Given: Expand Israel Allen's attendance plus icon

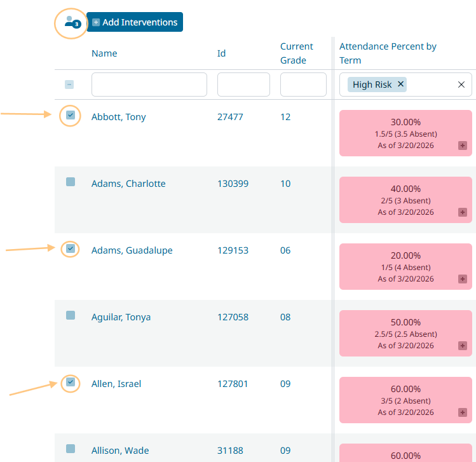Looking at the screenshot, I should [x=463, y=412].
